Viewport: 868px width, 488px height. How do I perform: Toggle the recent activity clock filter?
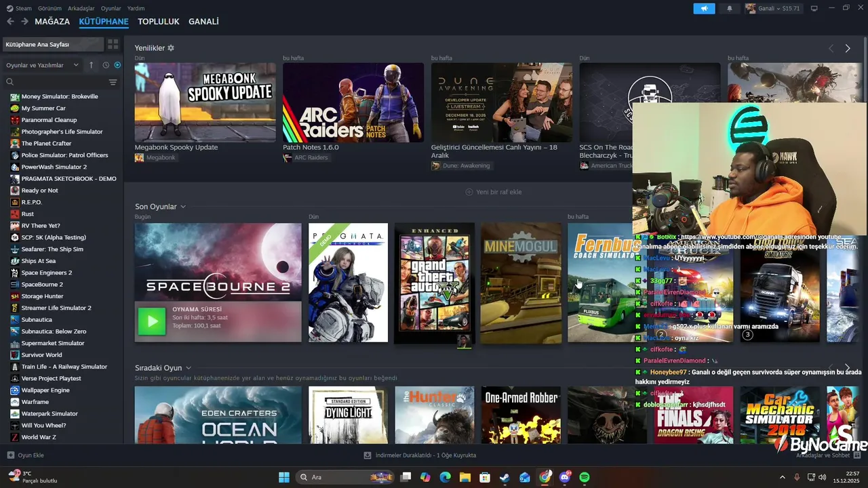[106, 65]
